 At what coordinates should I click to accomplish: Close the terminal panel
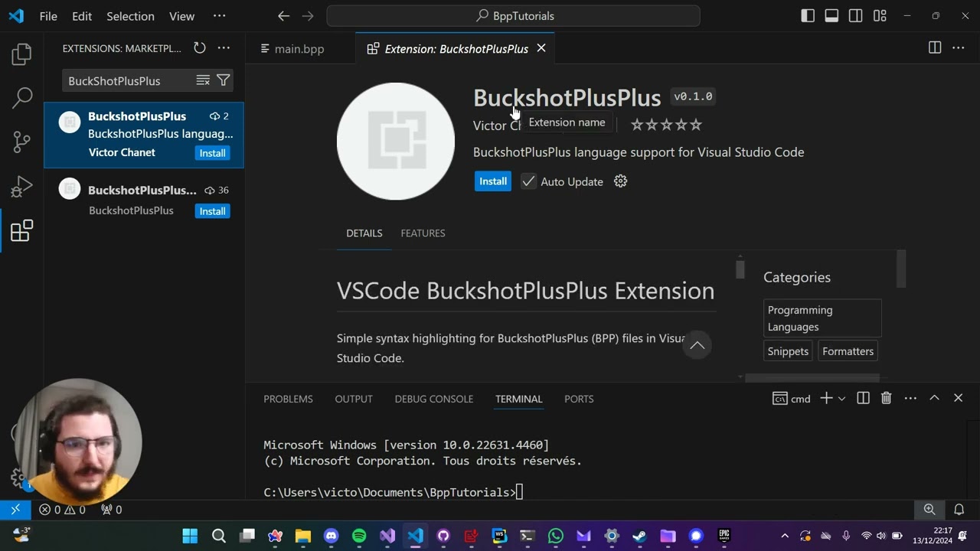[958, 398]
